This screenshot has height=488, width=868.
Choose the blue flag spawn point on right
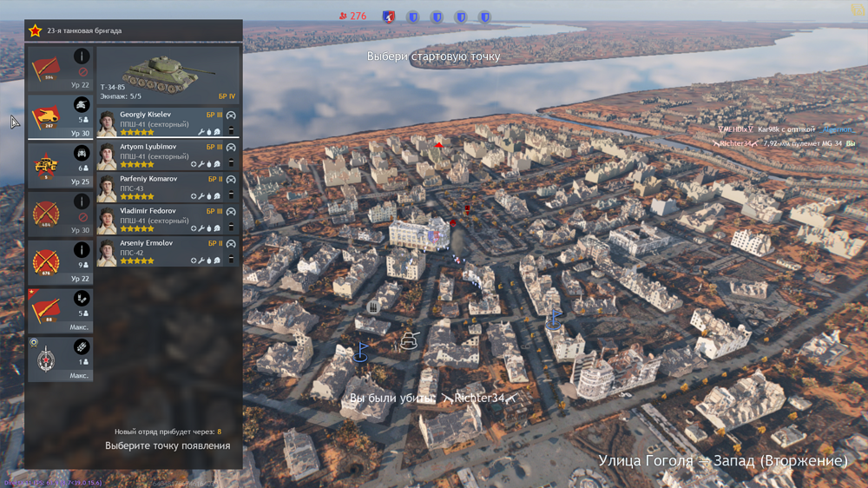click(554, 319)
